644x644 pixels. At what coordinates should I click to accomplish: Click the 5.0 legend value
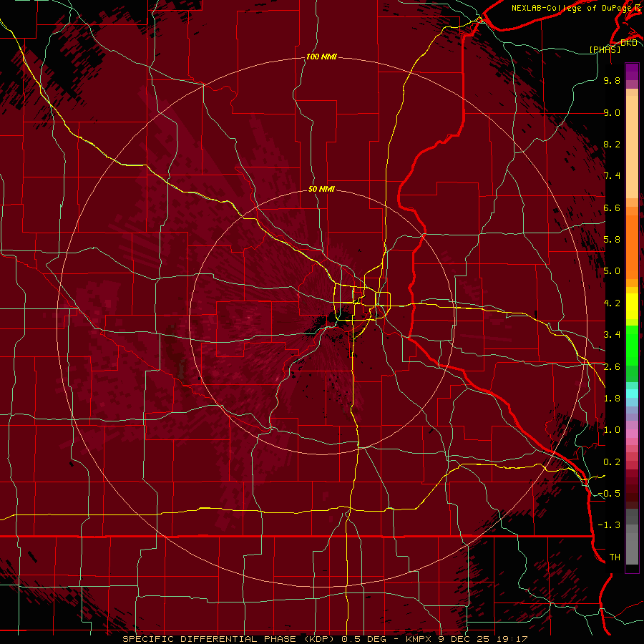coord(612,271)
